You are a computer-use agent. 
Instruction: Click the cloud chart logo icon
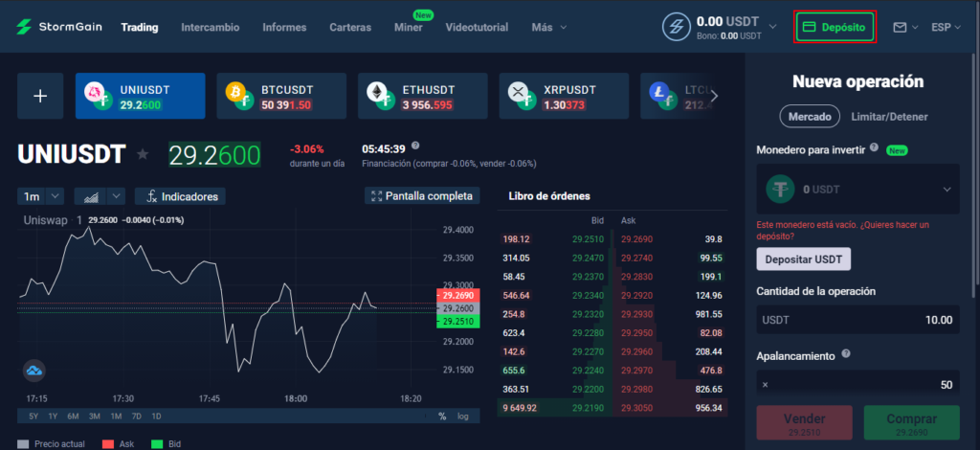pyautogui.click(x=34, y=371)
